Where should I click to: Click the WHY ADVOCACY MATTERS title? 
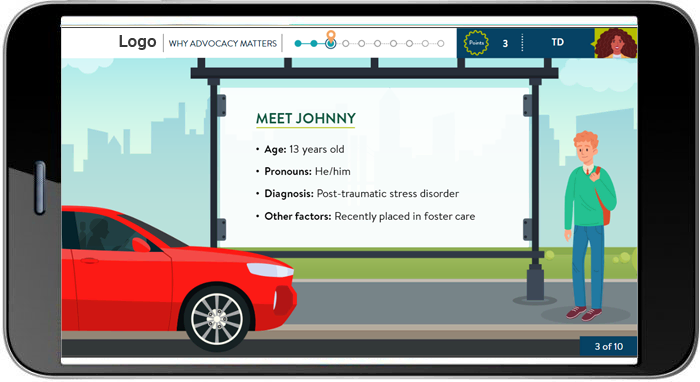(223, 43)
